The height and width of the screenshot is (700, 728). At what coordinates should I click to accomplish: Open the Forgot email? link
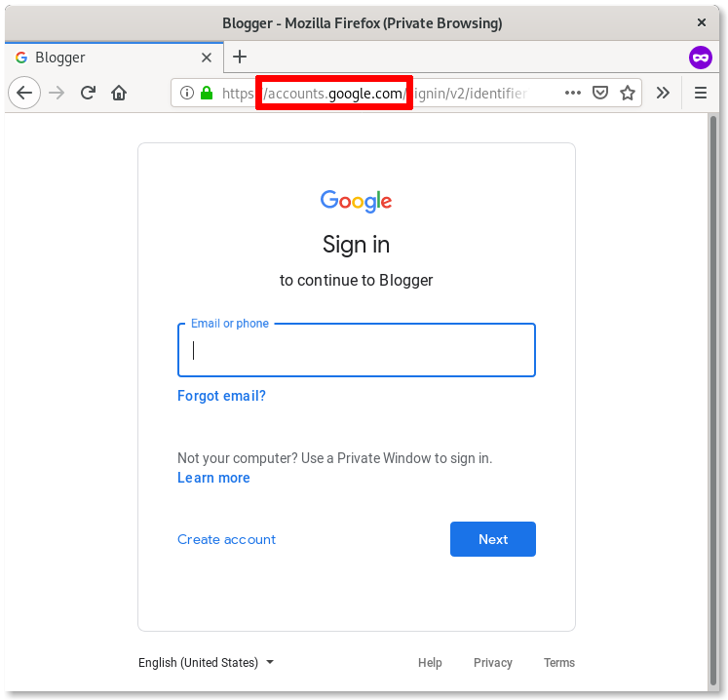pos(221,396)
